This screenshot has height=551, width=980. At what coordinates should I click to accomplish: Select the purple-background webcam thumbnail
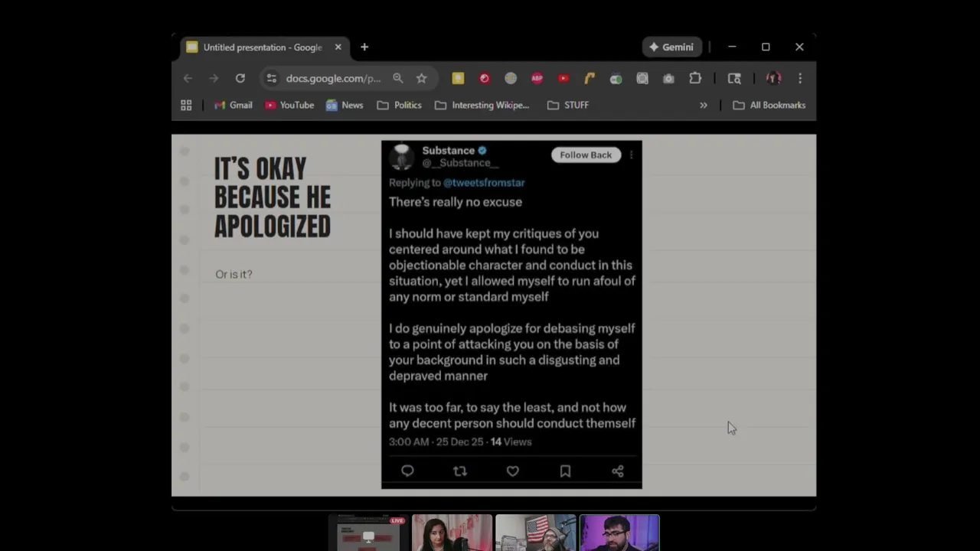point(619,533)
